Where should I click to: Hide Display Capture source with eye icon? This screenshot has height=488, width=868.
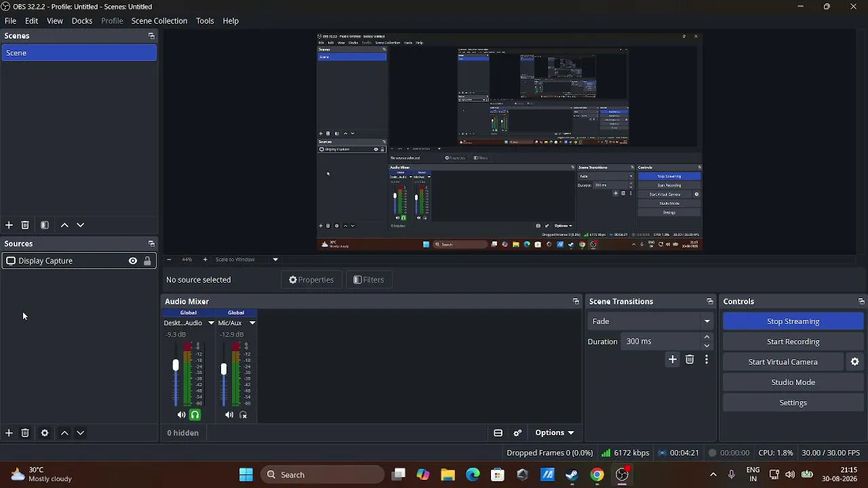coord(133,261)
